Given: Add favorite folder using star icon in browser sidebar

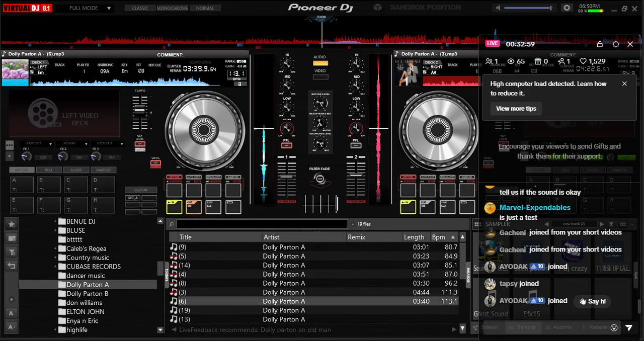Looking at the screenshot, I should point(12,224).
